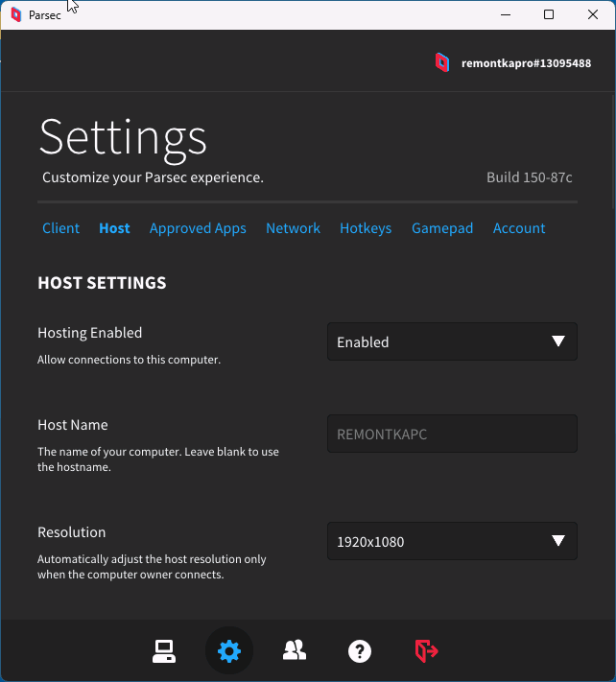Click arrow of the Resolution combo box
616x682 pixels.
point(558,541)
